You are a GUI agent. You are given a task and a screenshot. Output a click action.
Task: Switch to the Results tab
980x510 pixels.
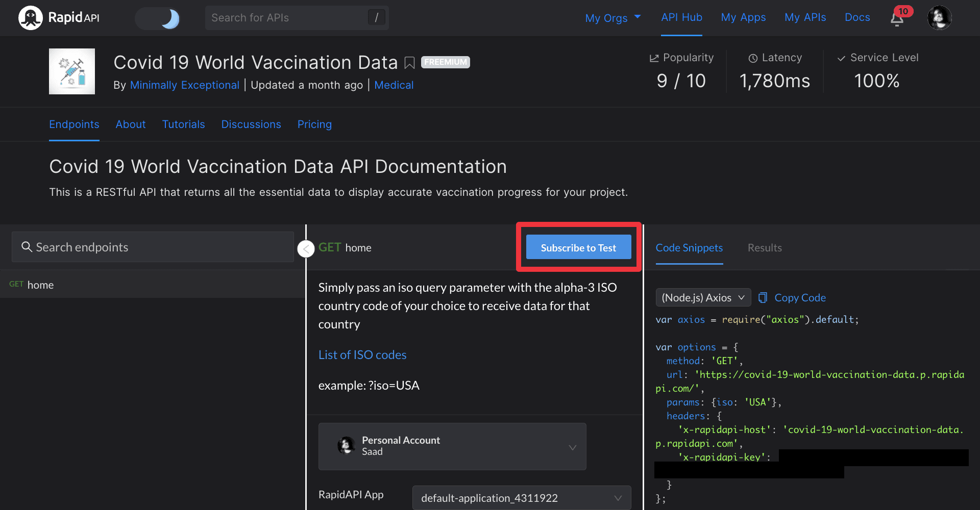[765, 248]
